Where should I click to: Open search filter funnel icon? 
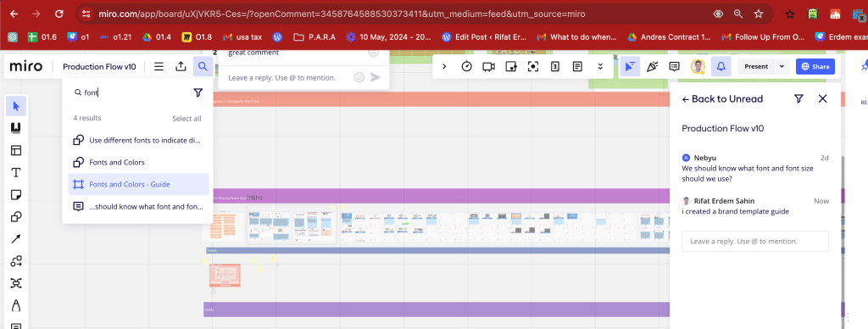click(x=198, y=92)
